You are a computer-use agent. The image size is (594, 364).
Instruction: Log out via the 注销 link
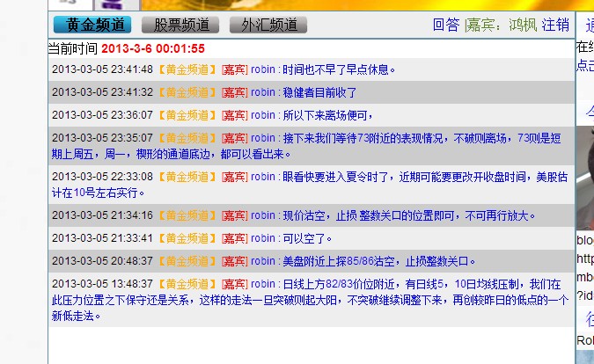pyautogui.click(x=555, y=25)
